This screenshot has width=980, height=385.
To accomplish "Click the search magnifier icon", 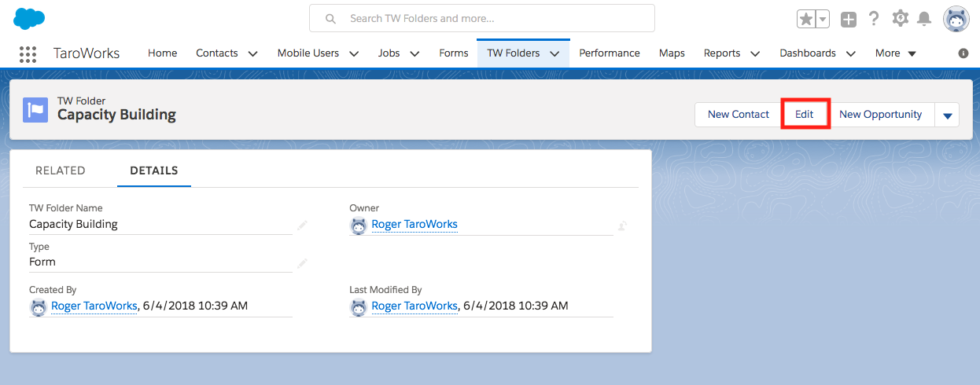I will 330,18.
